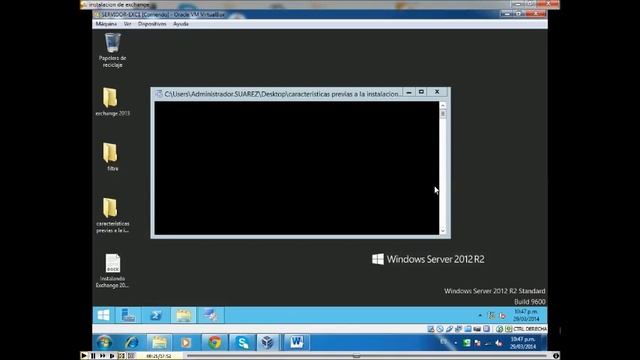Click the console window title bar icon

pyautogui.click(x=159, y=94)
